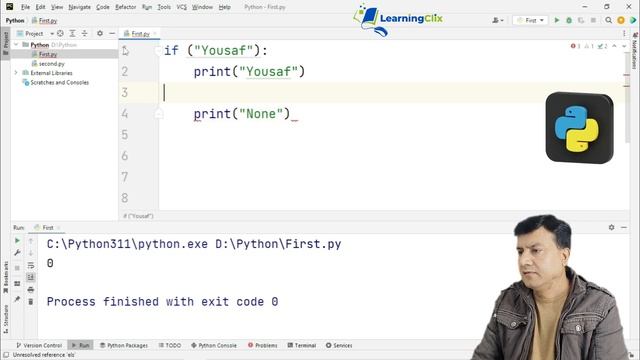This screenshot has width=640, height=360.
Task: Click the orange IDE updates icon
Action: click(621, 20)
